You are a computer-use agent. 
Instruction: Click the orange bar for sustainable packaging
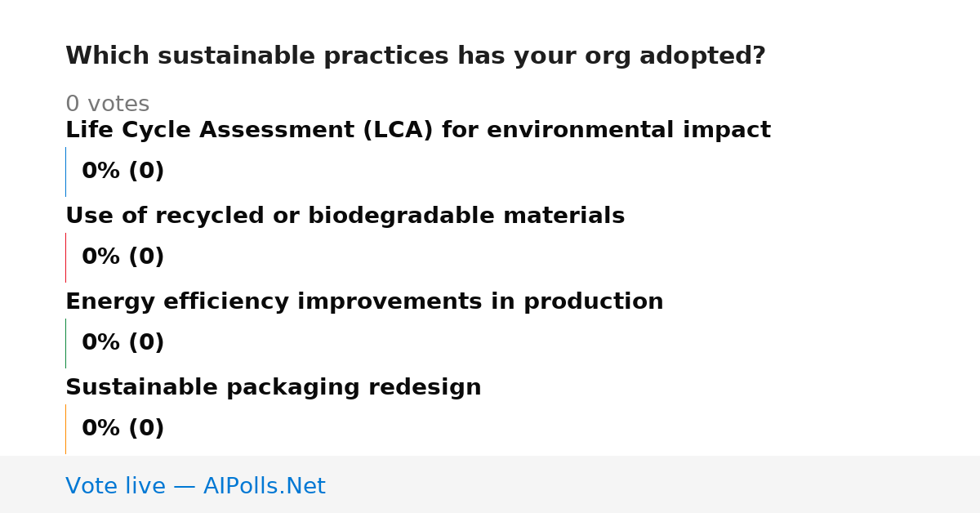[x=65, y=429]
